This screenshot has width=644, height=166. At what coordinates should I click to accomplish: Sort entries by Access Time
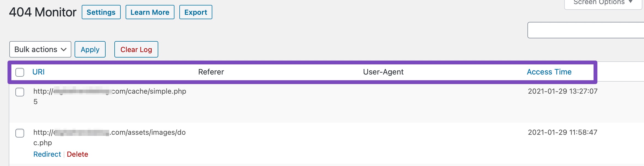[x=549, y=72]
